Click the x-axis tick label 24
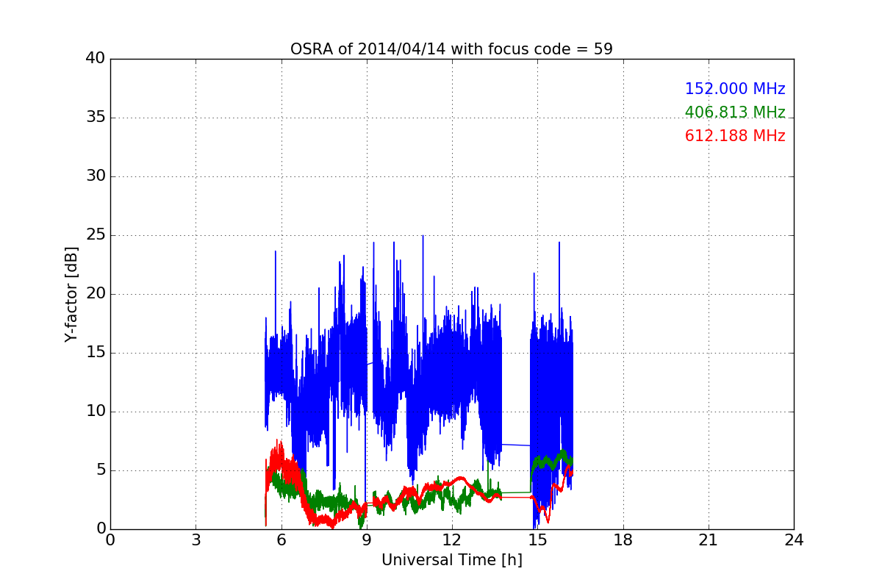This screenshot has width=882, height=588. pos(794,540)
